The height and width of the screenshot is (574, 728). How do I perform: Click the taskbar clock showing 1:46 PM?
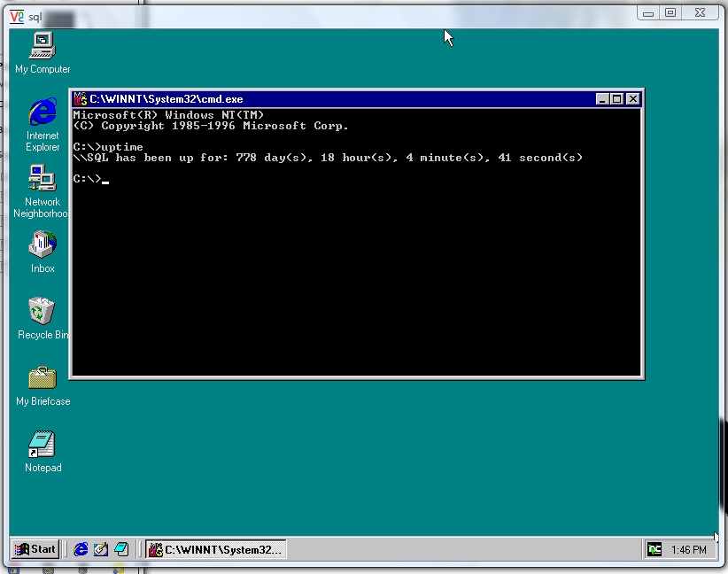tap(690, 550)
